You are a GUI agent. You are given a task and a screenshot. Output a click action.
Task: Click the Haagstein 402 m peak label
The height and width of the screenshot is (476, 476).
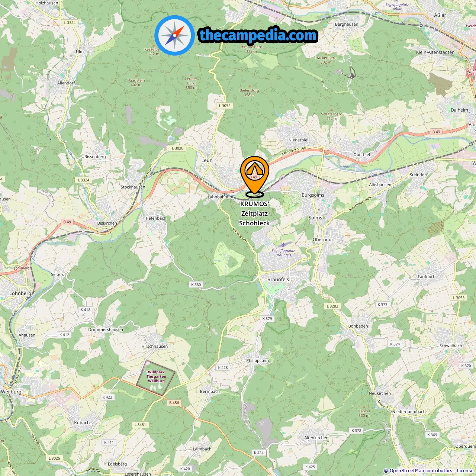136,83
